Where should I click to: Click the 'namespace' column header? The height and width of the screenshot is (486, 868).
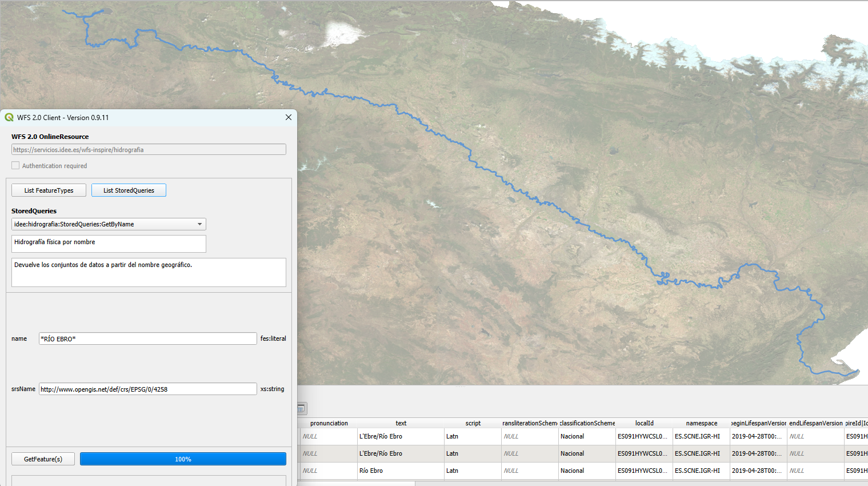[701, 423]
